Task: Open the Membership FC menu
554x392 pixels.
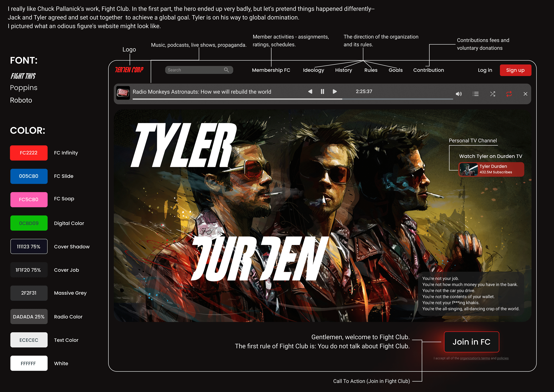Action: 271,70
